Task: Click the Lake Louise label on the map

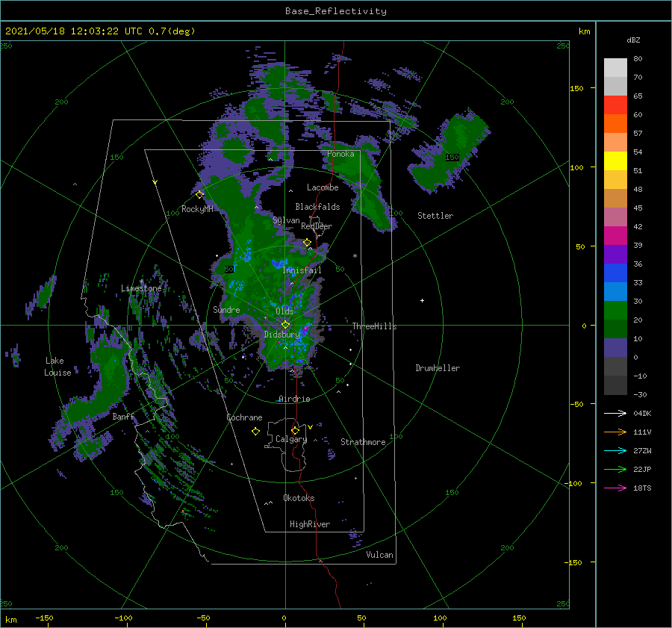Action: pos(57,367)
